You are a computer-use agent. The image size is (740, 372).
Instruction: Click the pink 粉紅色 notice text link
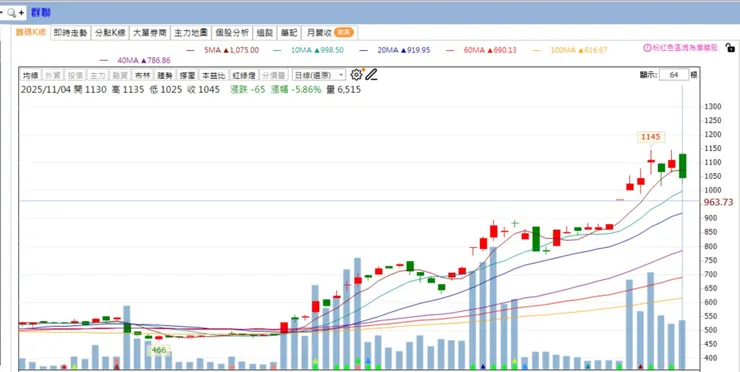click(x=685, y=48)
